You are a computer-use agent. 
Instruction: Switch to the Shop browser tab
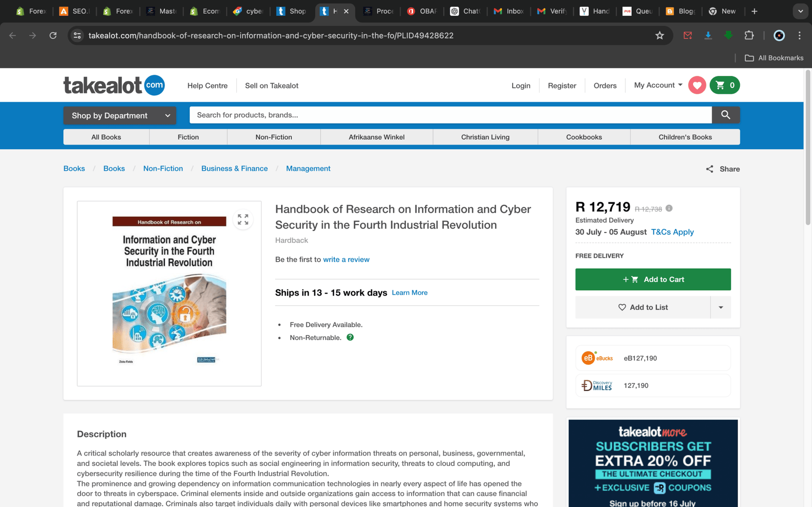tap(291, 11)
